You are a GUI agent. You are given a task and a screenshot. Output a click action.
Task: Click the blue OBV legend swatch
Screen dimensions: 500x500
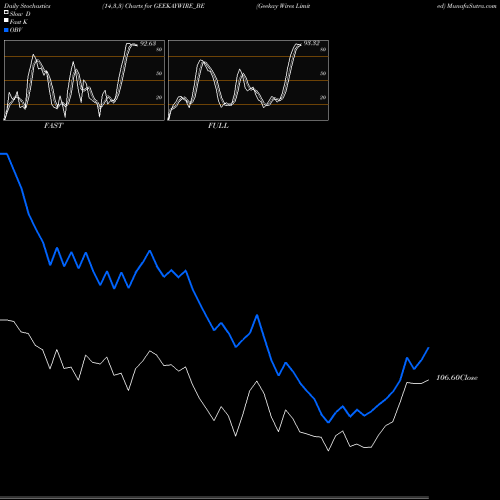(x=6, y=30)
